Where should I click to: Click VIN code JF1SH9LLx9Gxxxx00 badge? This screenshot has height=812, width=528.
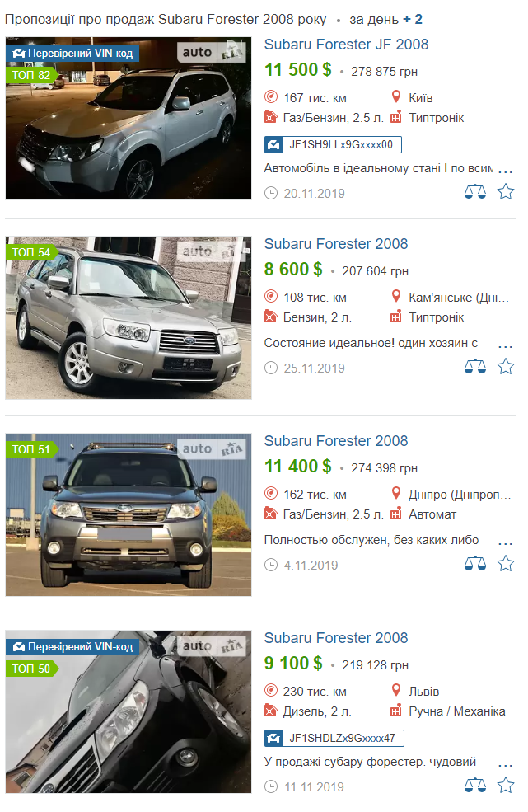coord(333,144)
